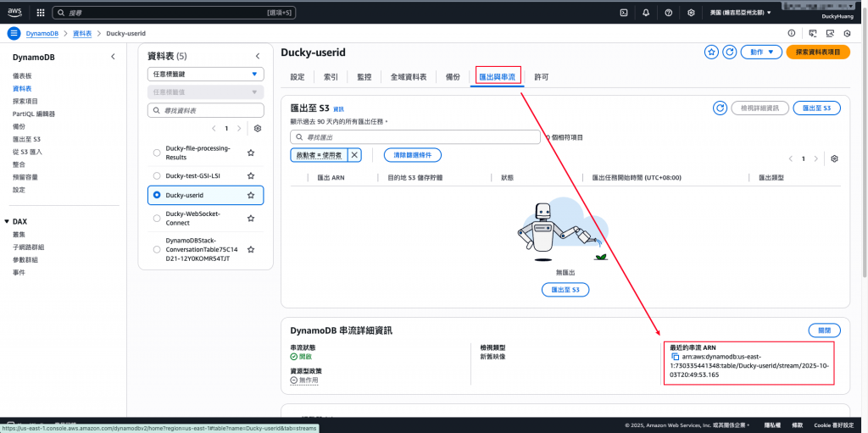
Task: Remove the initiator filter chip
Action: (355, 155)
